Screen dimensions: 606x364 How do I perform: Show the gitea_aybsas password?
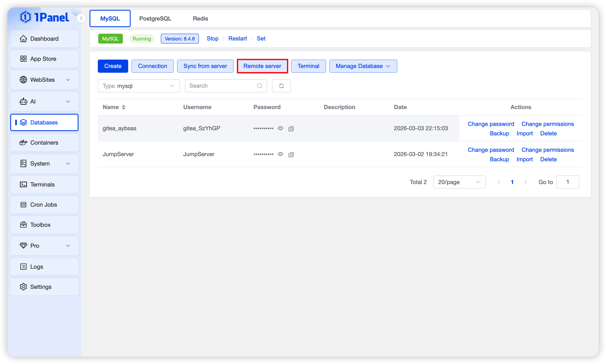tap(280, 128)
